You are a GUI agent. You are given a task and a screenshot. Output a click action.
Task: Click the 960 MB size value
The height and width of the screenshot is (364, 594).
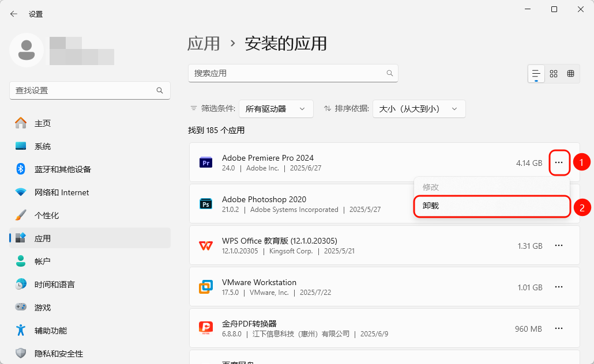click(x=528, y=329)
